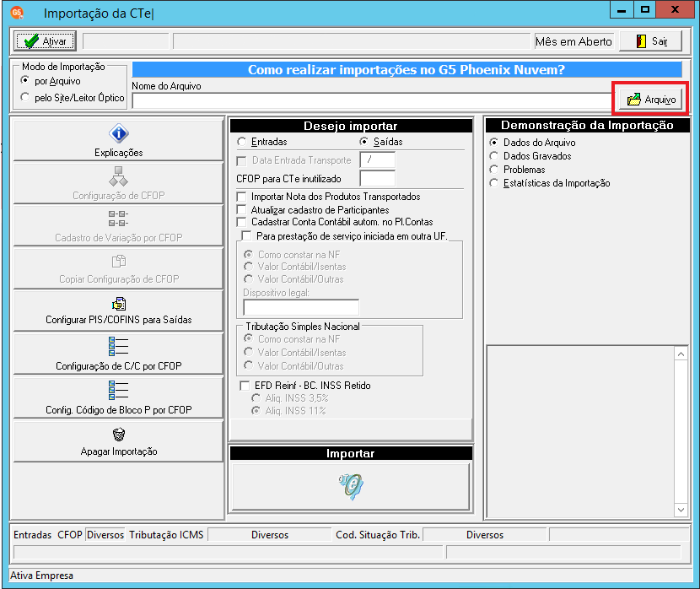
Task: Open Configurar PIS/COFINS para Saídas
Action: pos(118,311)
